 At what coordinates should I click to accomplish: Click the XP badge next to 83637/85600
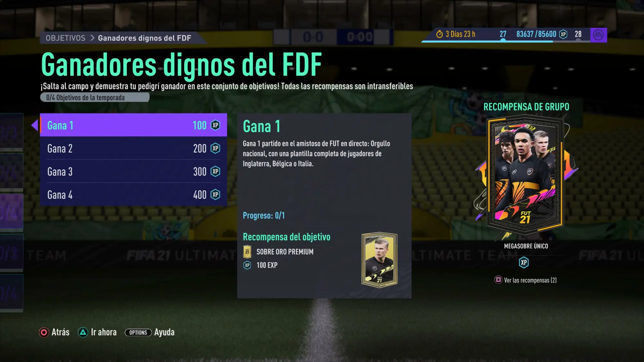click(x=563, y=34)
